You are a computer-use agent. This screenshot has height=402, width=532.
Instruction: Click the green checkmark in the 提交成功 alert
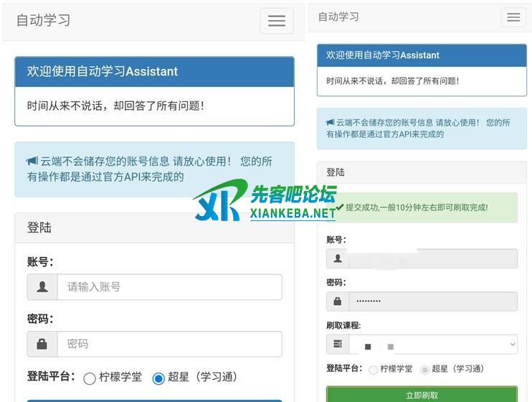[340, 207]
